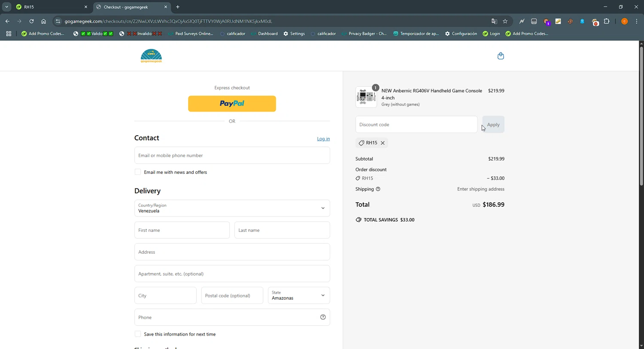Image resolution: width=644 pixels, height=349 pixels.
Task: Open the Login bookmark
Action: click(491, 33)
